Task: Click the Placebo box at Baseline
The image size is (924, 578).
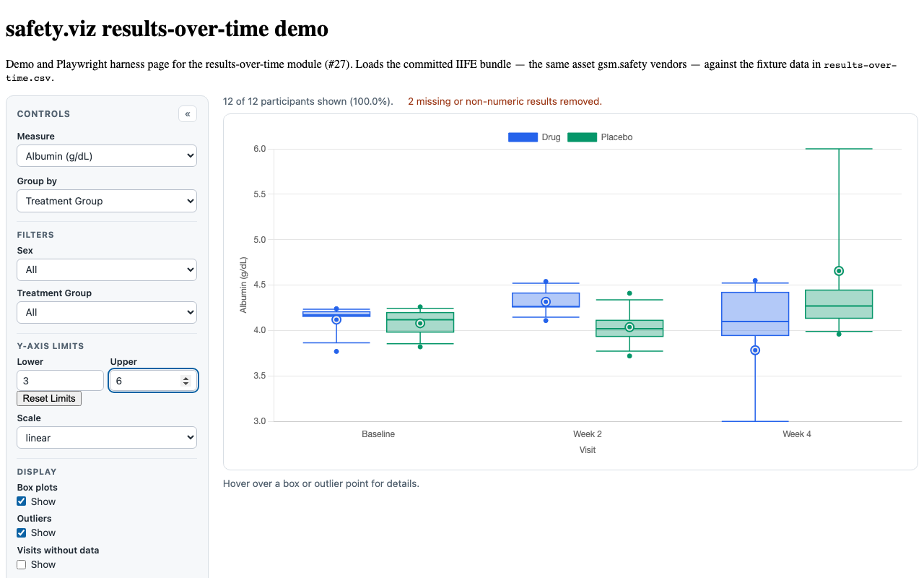Action: pos(420,322)
